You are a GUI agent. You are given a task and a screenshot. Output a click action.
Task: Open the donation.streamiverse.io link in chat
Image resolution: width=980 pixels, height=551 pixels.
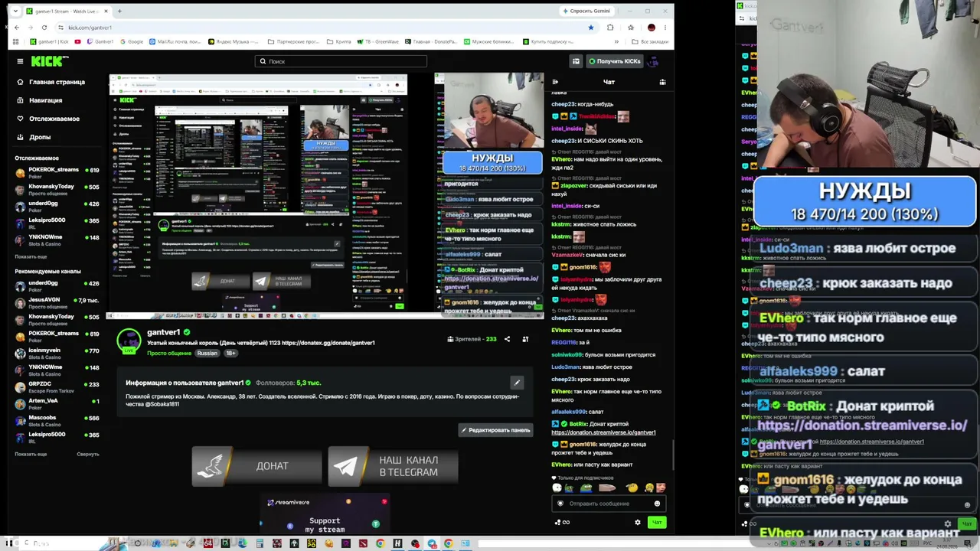coord(603,432)
